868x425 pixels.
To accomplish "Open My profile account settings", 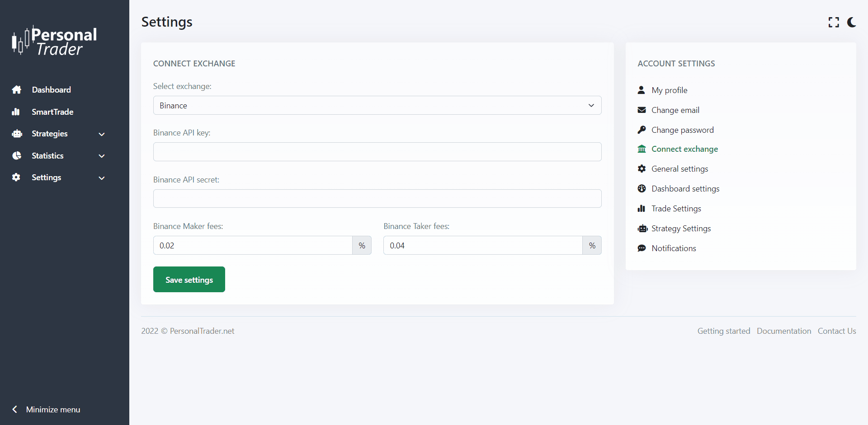I will point(669,90).
